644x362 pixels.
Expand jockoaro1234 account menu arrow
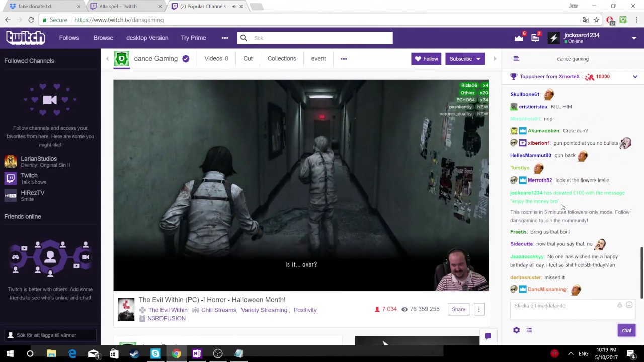[634, 38]
